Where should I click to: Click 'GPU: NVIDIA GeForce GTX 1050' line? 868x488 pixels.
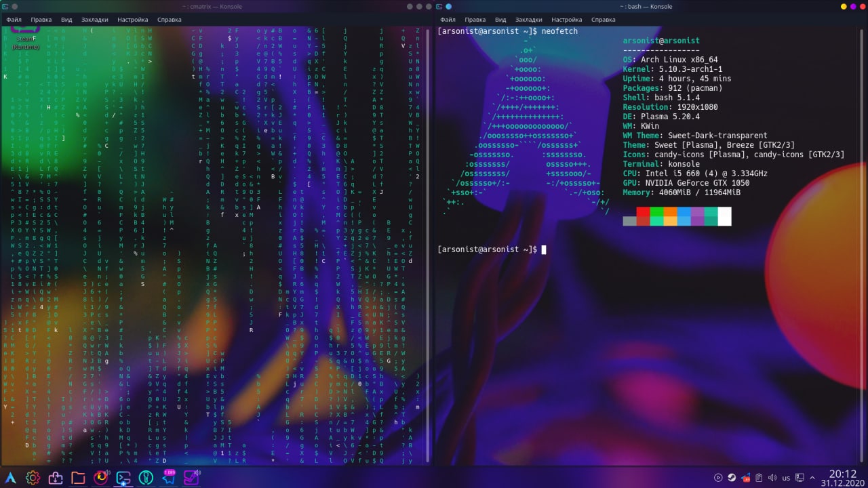point(686,183)
